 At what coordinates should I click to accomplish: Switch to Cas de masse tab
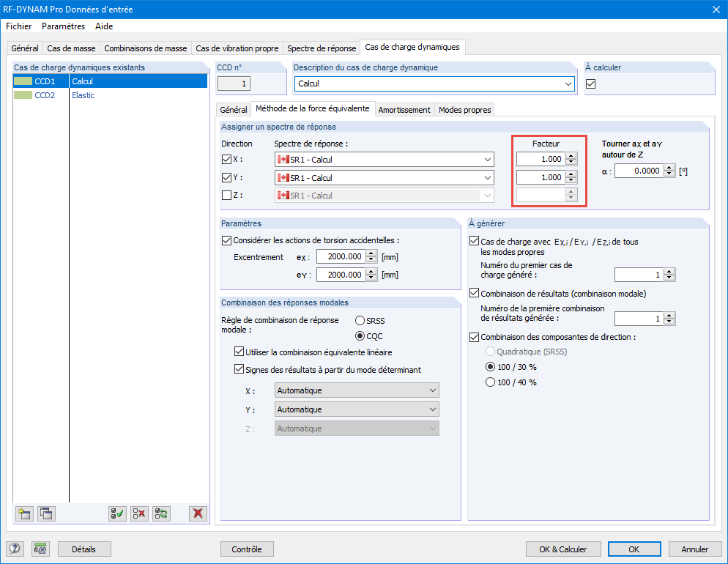tap(71, 48)
